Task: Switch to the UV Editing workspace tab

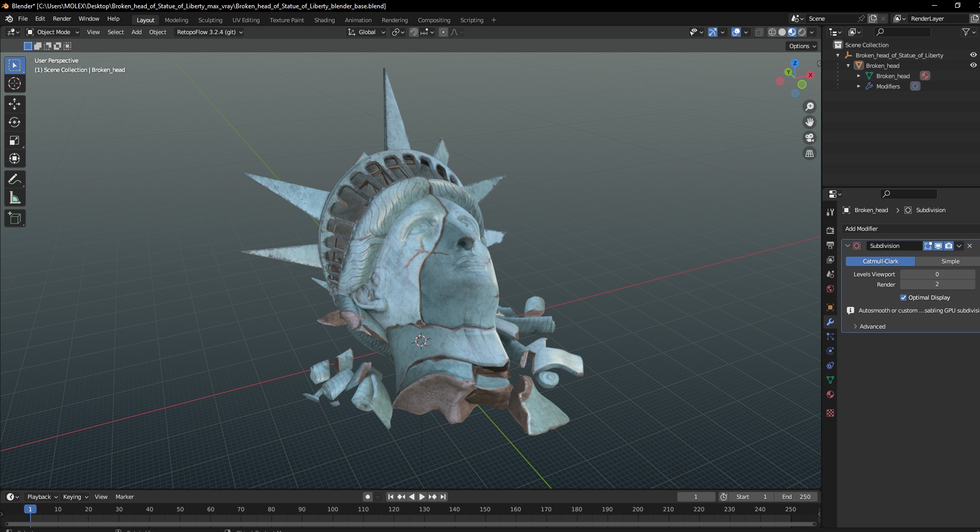Action: coord(246,20)
